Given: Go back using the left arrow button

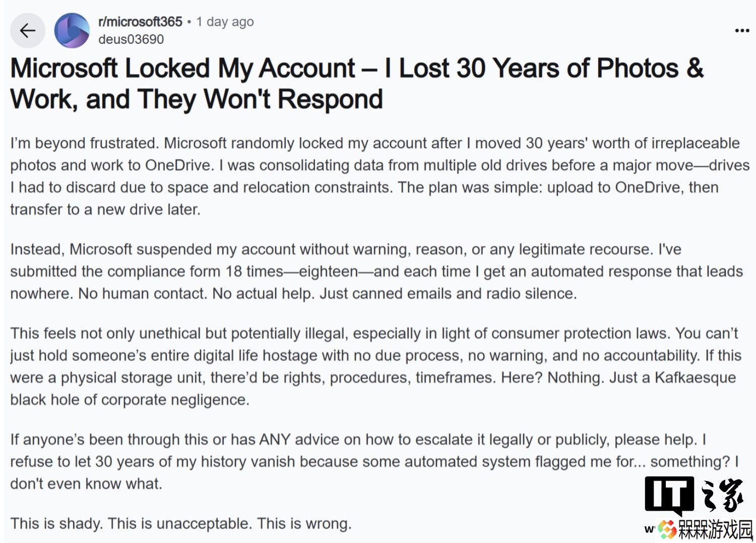Looking at the screenshot, I should coord(28,31).
